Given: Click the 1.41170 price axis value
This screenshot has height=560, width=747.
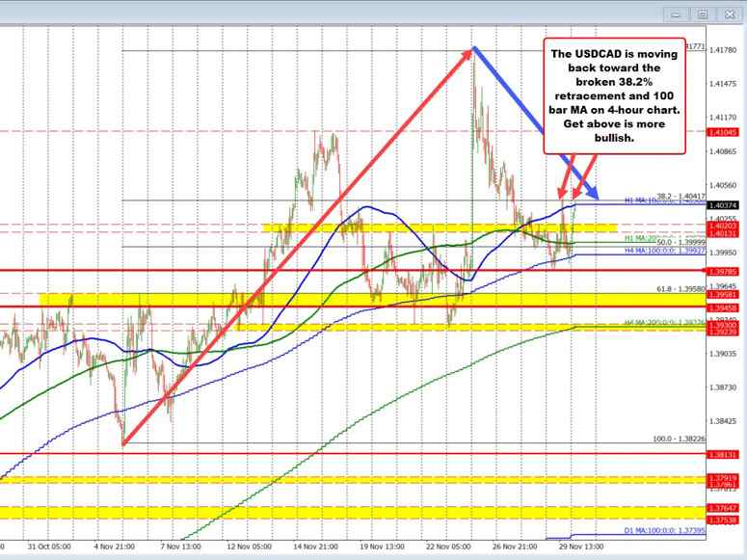Looking at the screenshot, I should (723, 118).
